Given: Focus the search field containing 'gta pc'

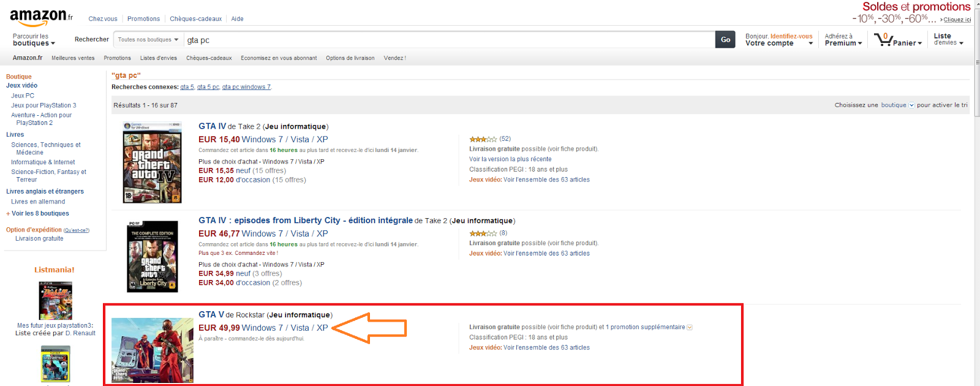Looking at the screenshot, I should [x=449, y=40].
